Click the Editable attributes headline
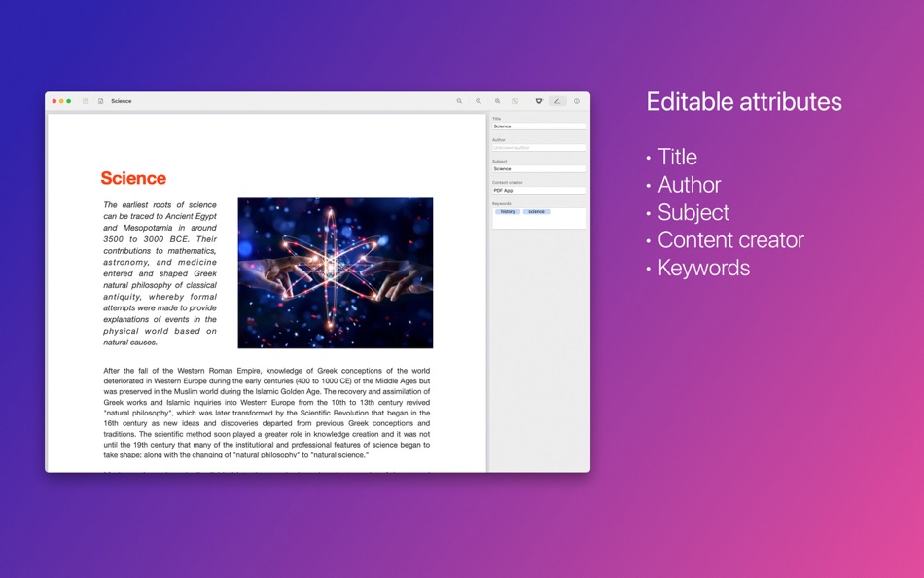Viewport: 924px width, 578px height. click(x=744, y=102)
